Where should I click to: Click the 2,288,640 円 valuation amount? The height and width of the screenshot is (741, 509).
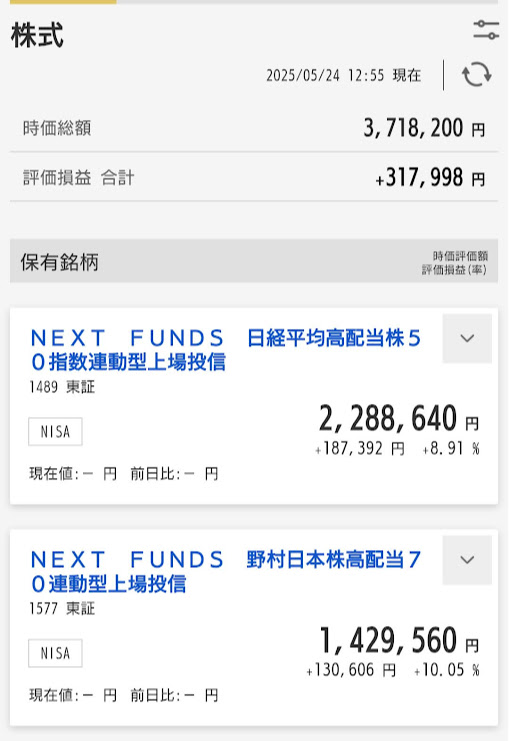tap(399, 418)
